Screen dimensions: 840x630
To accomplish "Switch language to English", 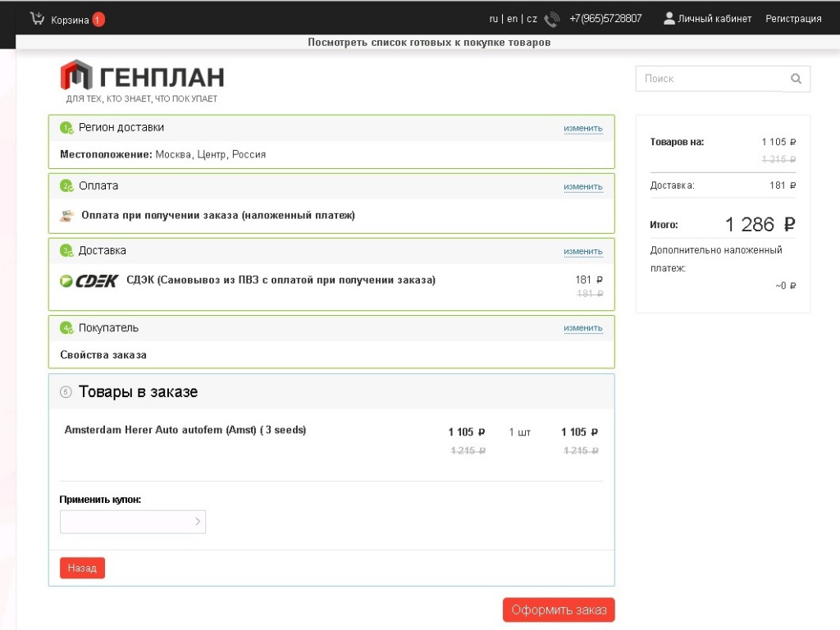I will pyautogui.click(x=512, y=19).
